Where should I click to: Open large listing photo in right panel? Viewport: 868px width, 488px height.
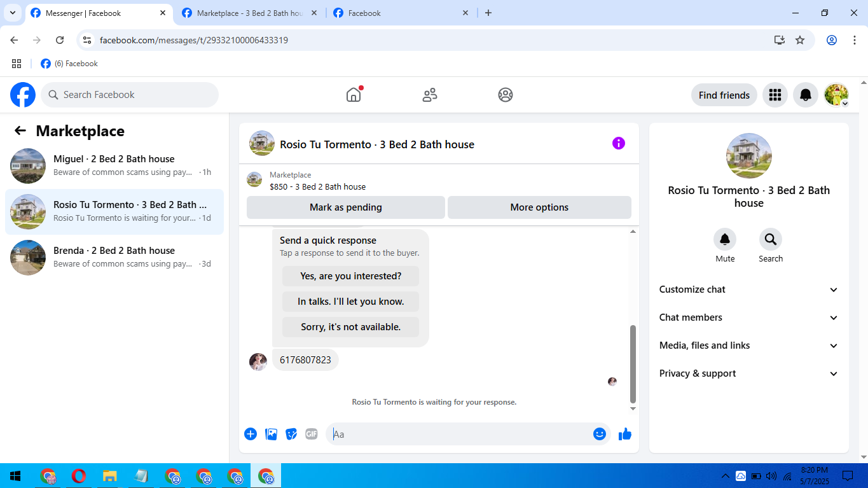[x=749, y=156]
